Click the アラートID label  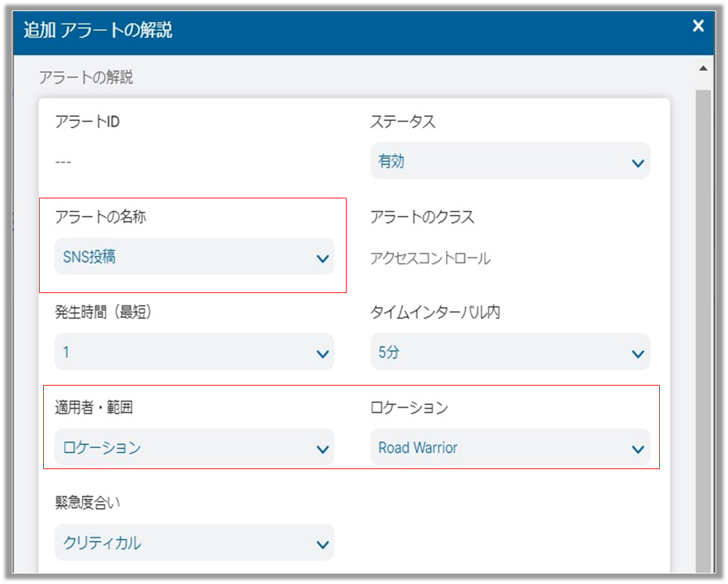click(x=87, y=122)
